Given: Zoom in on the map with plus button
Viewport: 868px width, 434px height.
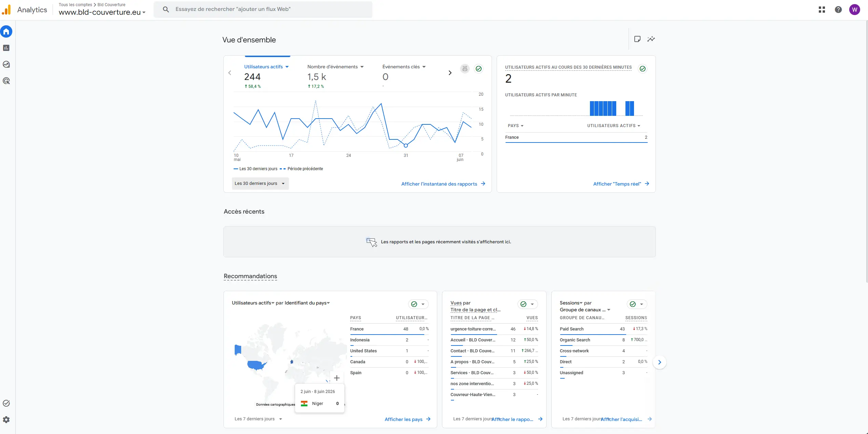Looking at the screenshot, I should [x=337, y=378].
